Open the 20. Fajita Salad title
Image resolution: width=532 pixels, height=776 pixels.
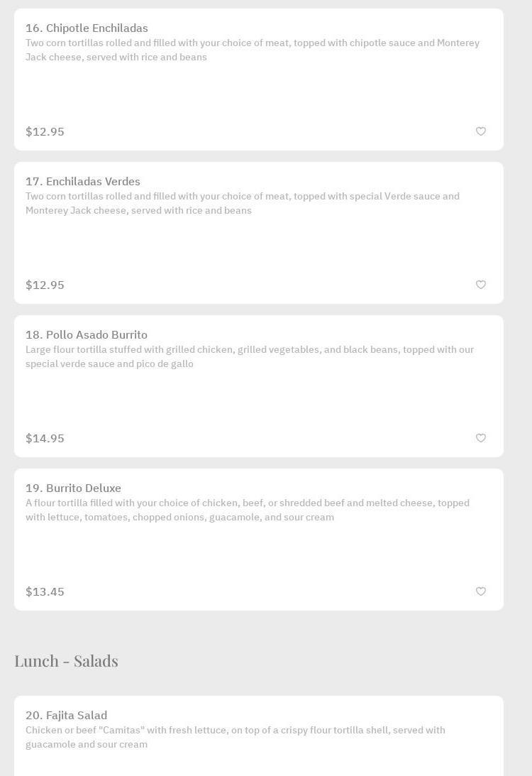[66, 716]
